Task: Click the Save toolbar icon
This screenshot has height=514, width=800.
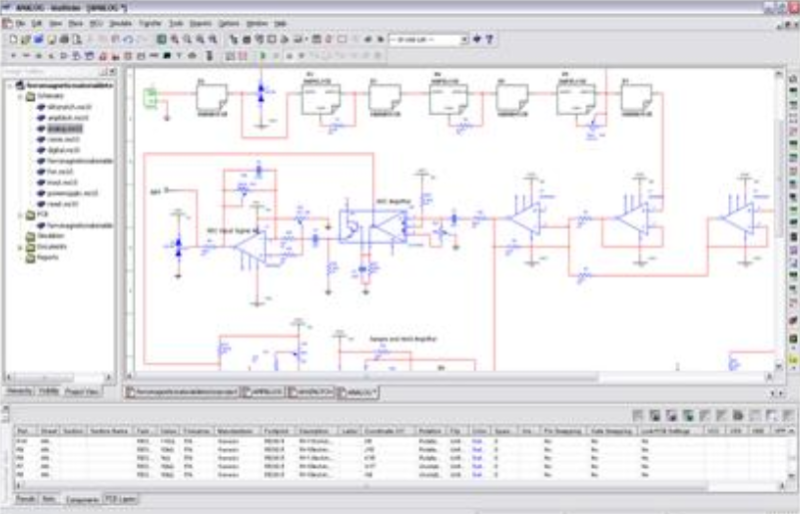Action: [x=51, y=39]
